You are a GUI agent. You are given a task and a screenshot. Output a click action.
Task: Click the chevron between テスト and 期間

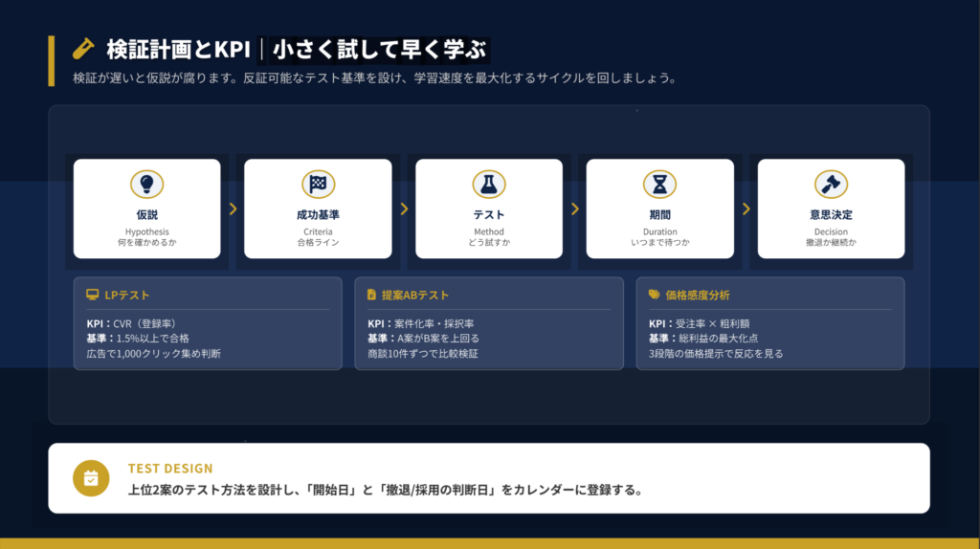[574, 209]
